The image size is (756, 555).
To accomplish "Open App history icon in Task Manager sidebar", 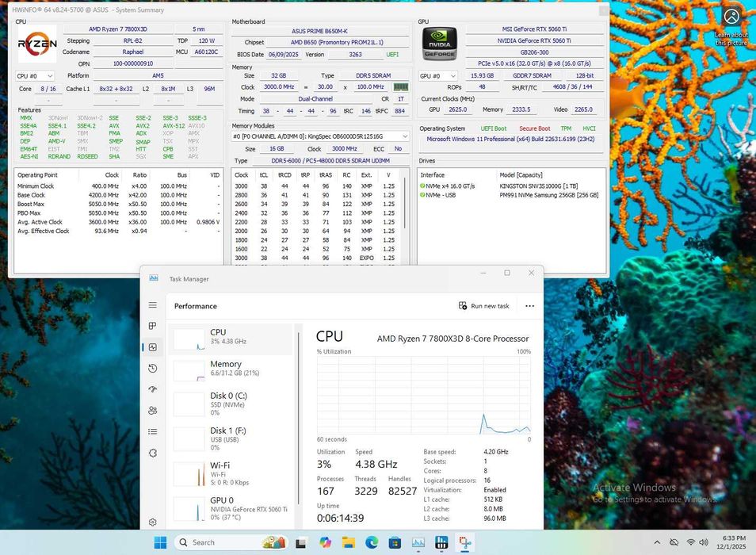I will [153, 369].
